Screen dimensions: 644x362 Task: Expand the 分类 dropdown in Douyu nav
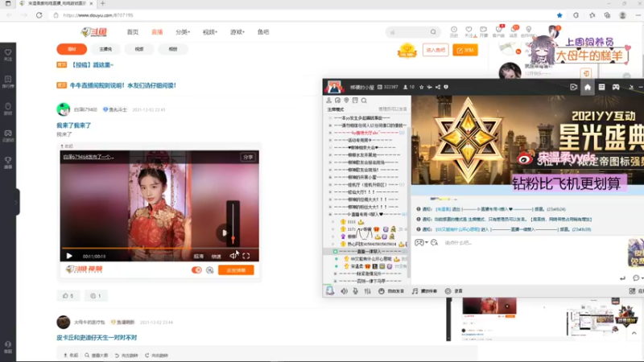coord(183,32)
